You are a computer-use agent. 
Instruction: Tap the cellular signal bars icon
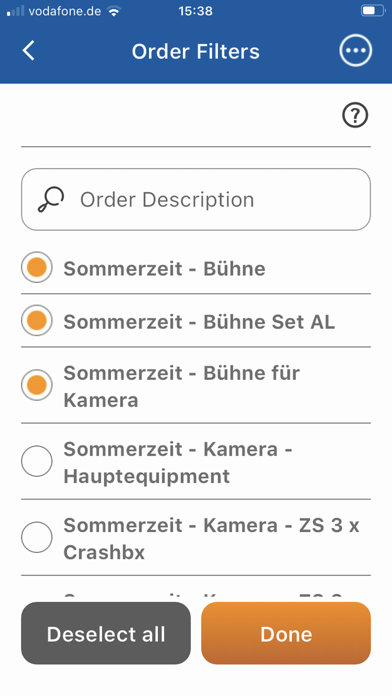(15, 11)
